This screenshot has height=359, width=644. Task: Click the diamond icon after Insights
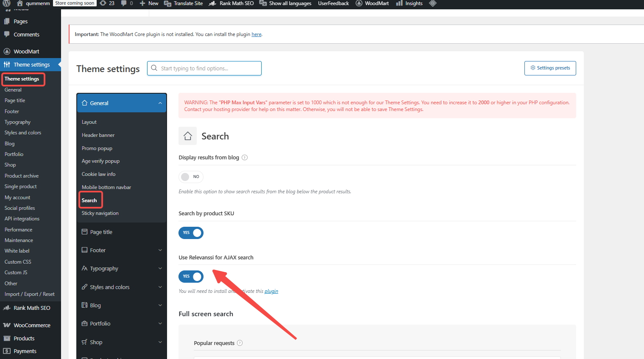[x=432, y=3]
